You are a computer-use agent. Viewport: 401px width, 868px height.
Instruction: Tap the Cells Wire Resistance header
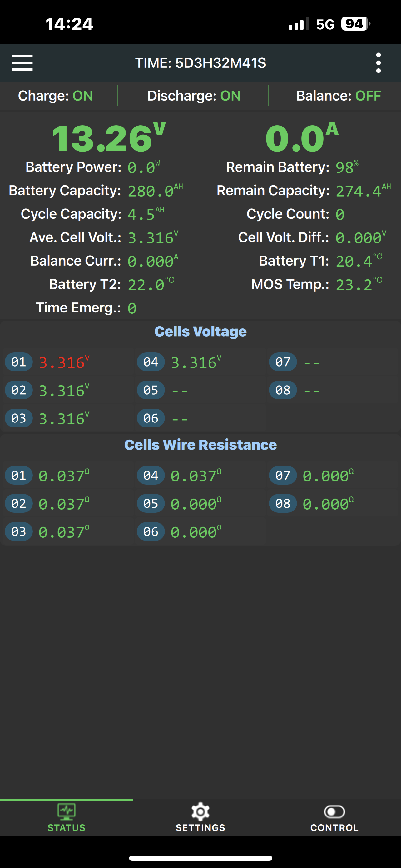tap(200, 445)
